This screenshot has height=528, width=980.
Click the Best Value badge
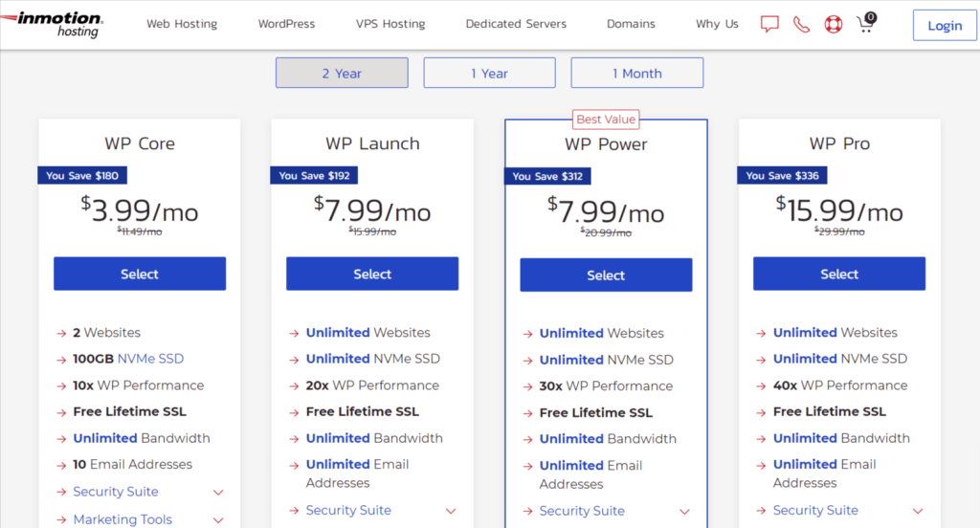coord(606,120)
